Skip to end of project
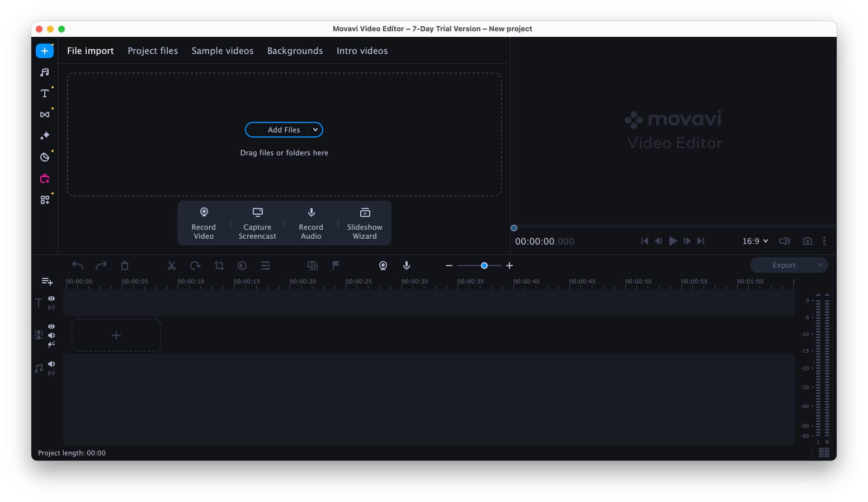The height and width of the screenshot is (502, 868). (701, 241)
